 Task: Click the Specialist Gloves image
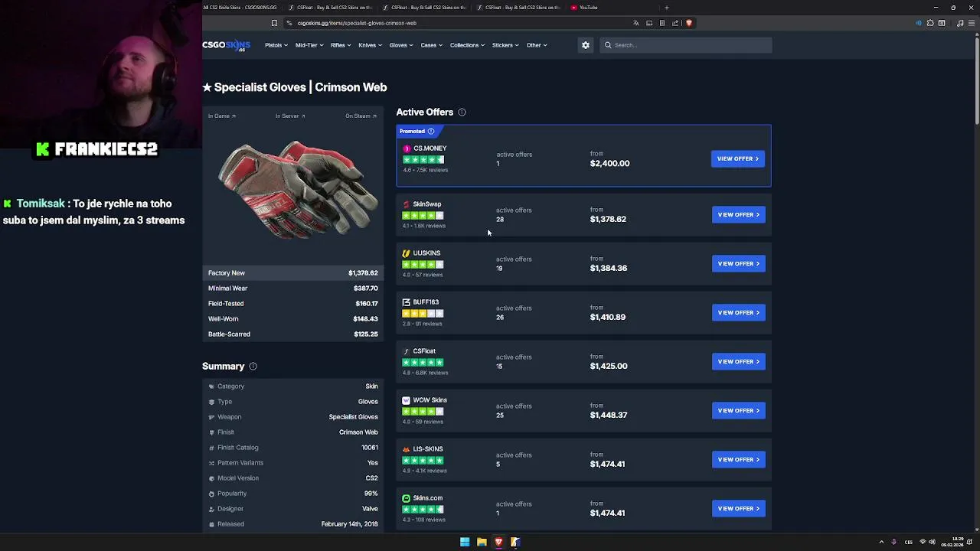[297, 188]
